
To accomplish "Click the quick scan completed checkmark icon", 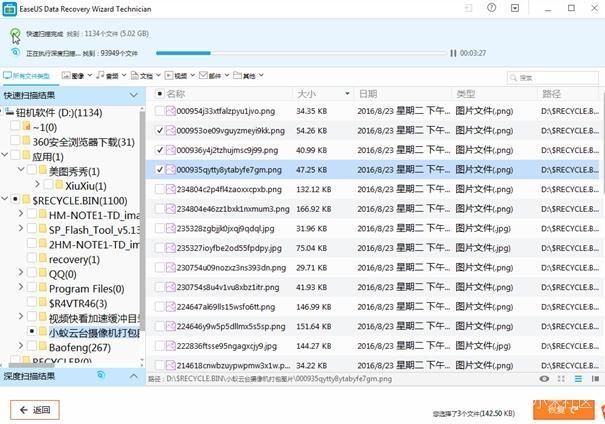I will pos(15,33).
